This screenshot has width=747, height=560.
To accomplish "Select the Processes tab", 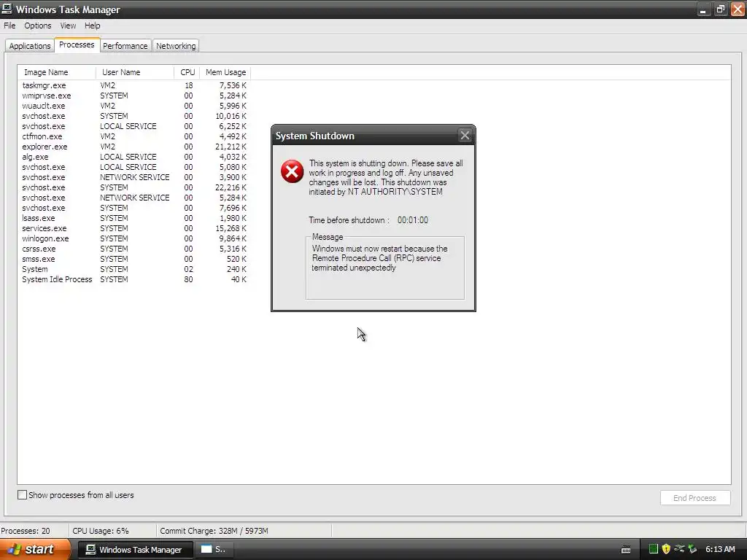I will click(77, 44).
